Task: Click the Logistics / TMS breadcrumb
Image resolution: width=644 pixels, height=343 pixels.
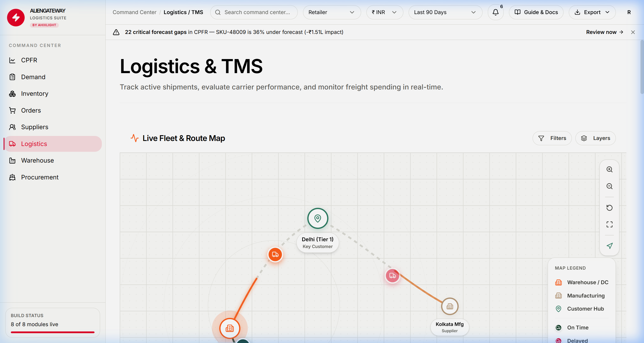Action: 183,12
